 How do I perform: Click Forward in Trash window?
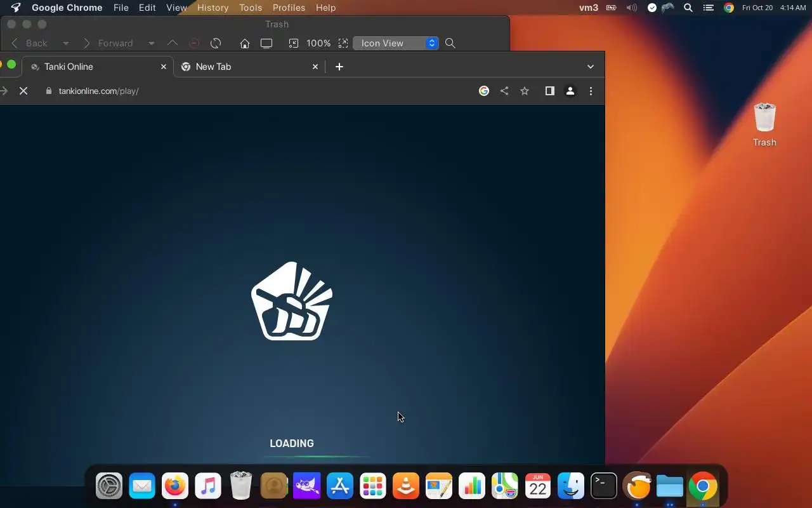(x=108, y=43)
